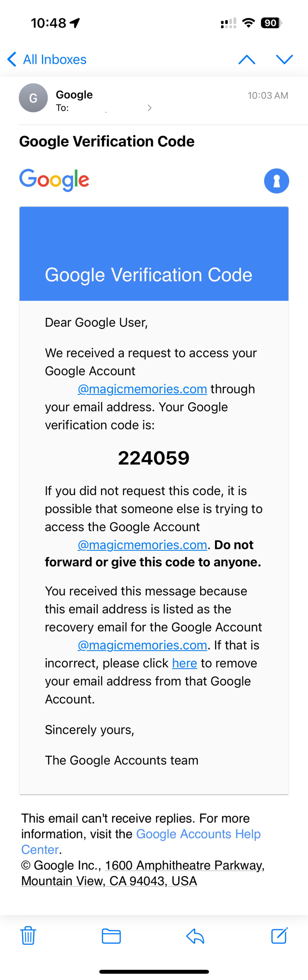Go to next message with down arrow
Viewport: 308px width, 980px height.
click(x=284, y=59)
